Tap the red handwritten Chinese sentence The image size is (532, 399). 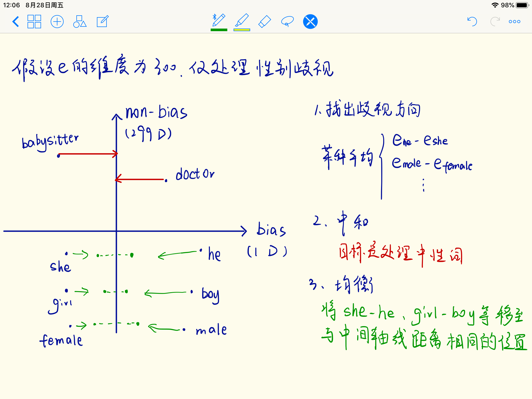(401, 254)
